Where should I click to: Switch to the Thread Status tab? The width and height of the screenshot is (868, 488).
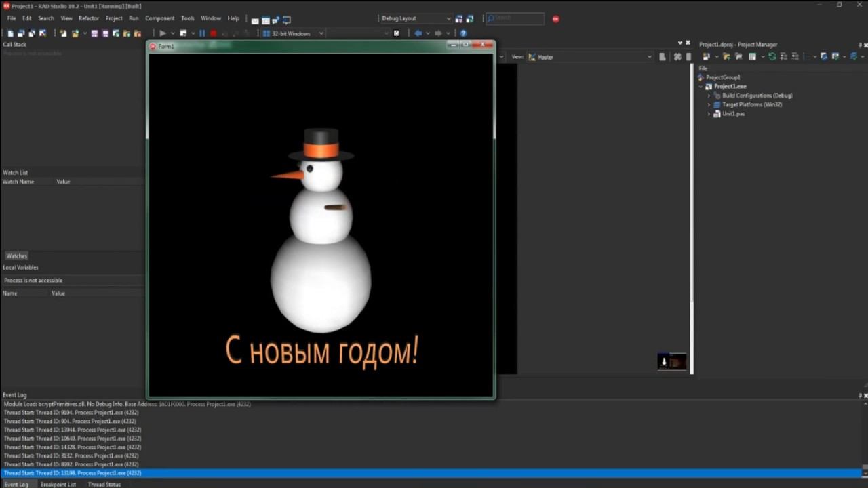point(104,484)
